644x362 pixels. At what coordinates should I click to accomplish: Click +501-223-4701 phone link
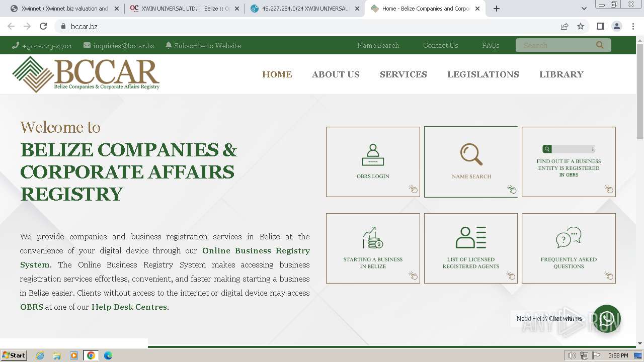click(x=47, y=45)
